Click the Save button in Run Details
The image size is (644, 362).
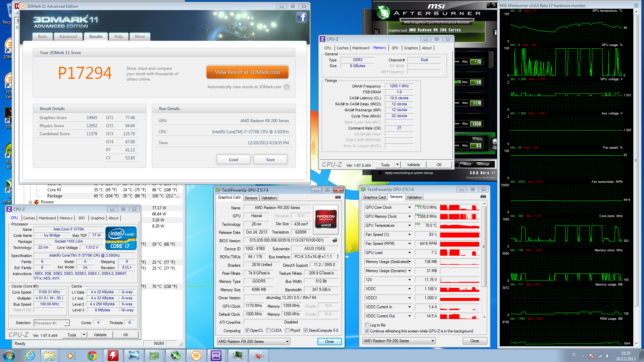point(270,160)
